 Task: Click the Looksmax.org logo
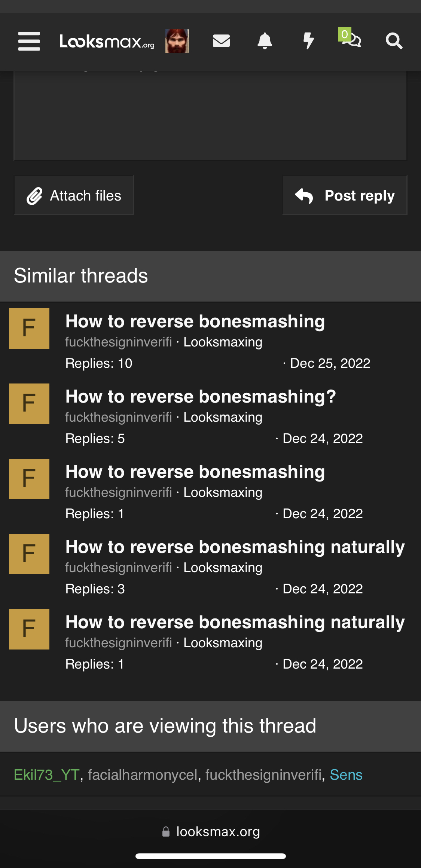(x=107, y=41)
